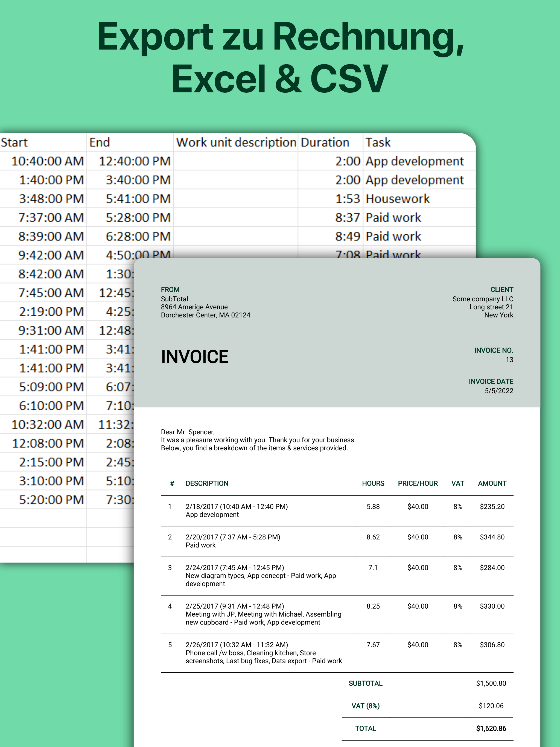Click the Duration column header

pyautogui.click(x=325, y=142)
